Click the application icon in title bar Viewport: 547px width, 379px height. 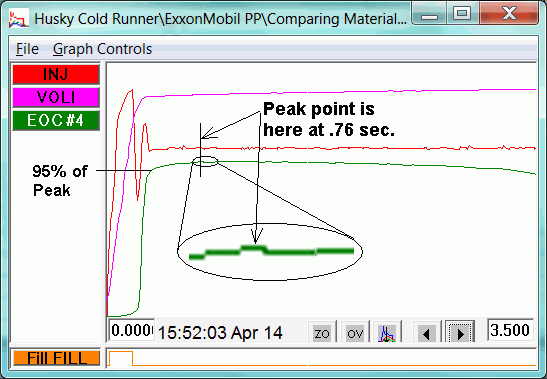point(18,19)
